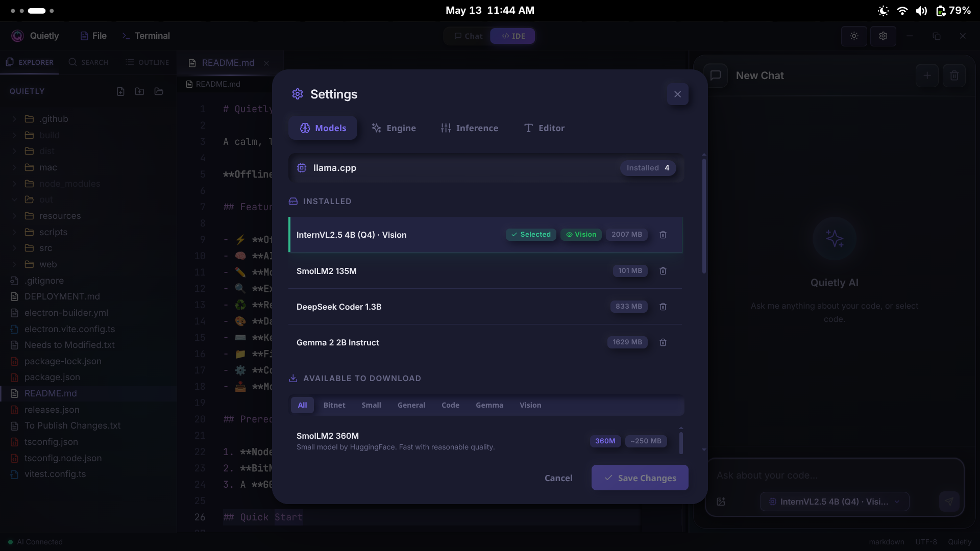980x551 pixels.
Task: Click the Settings gear icon in dialog title
Action: (x=298, y=94)
